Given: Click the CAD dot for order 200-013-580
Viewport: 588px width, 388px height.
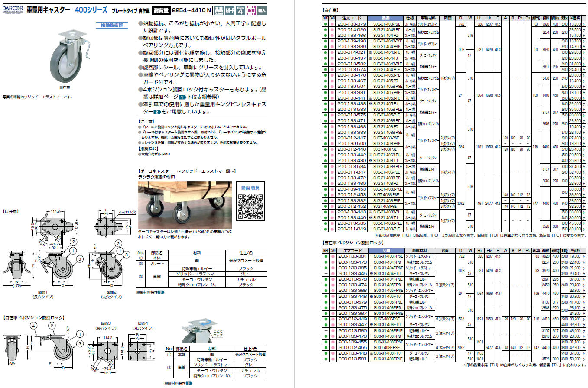Looking at the screenshot, I should click(332, 330).
